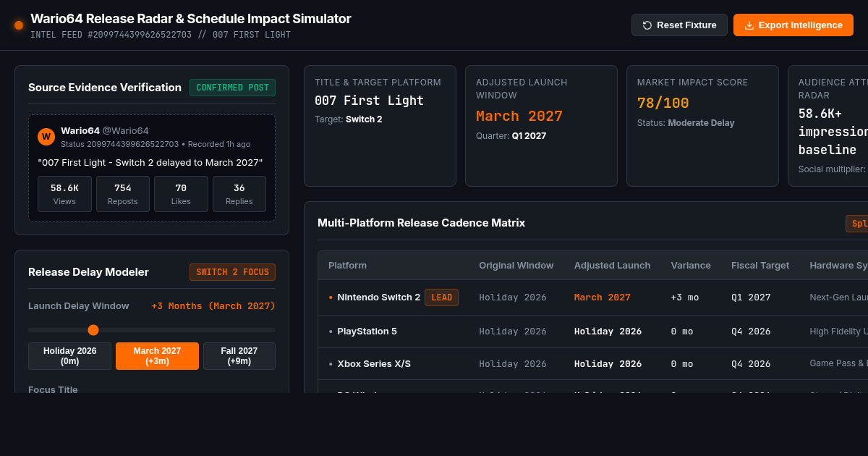
Task: Click the SWITCH 2 FOCUS badge
Action: 232,272
